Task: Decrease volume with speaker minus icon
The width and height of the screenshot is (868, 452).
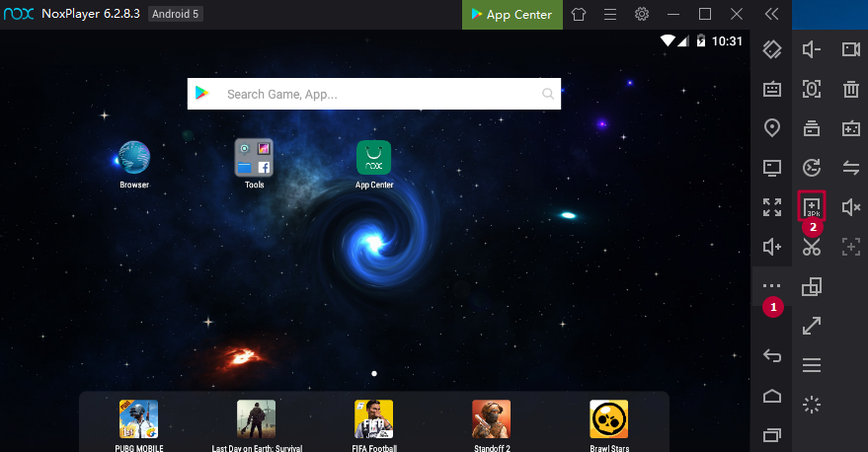Action: (812, 49)
